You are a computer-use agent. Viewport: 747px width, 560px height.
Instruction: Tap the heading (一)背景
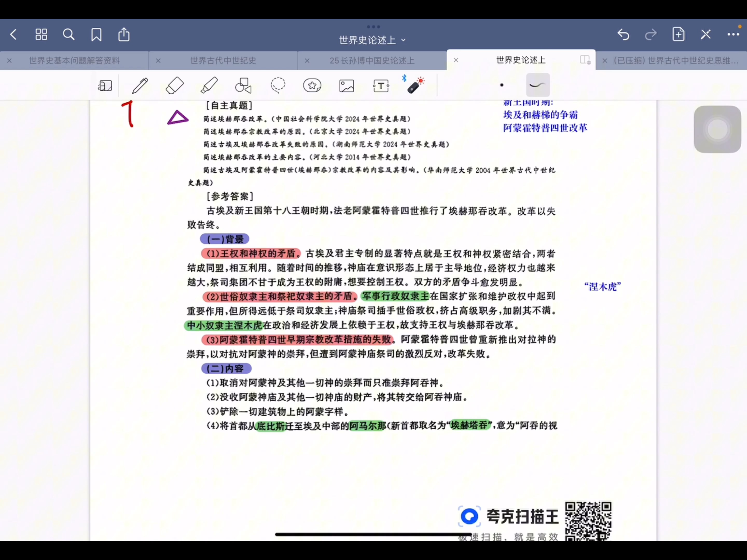point(225,239)
